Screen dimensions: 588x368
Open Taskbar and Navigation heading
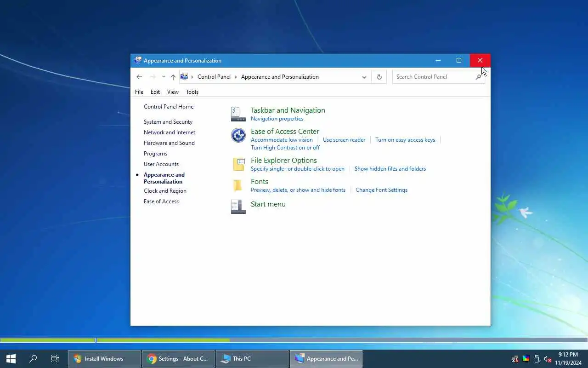coord(288,110)
